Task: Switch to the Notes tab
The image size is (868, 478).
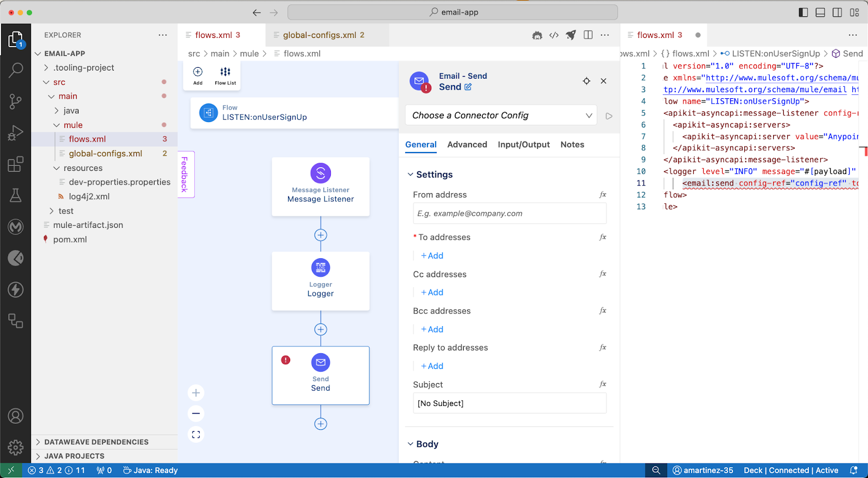Action: 572,144
